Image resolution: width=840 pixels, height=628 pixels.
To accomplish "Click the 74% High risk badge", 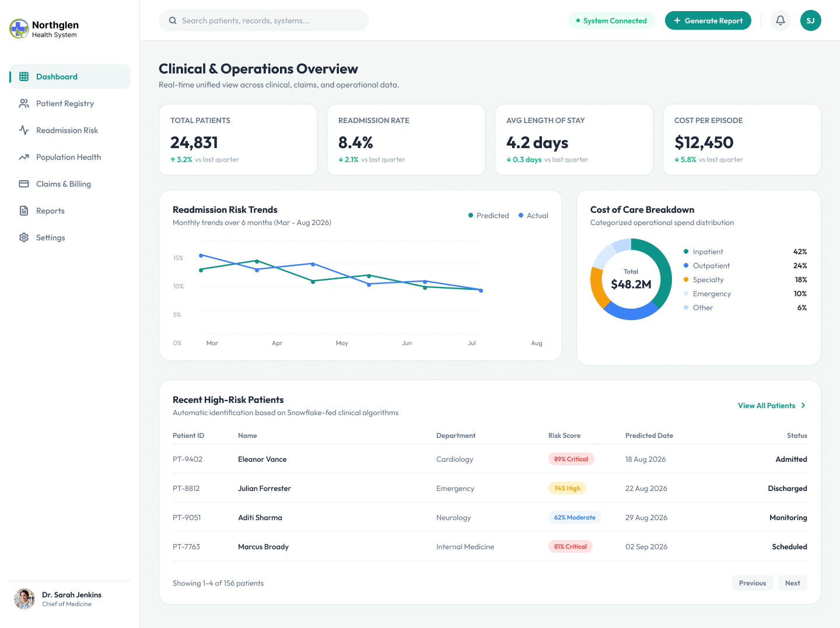I will (x=567, y=488).
